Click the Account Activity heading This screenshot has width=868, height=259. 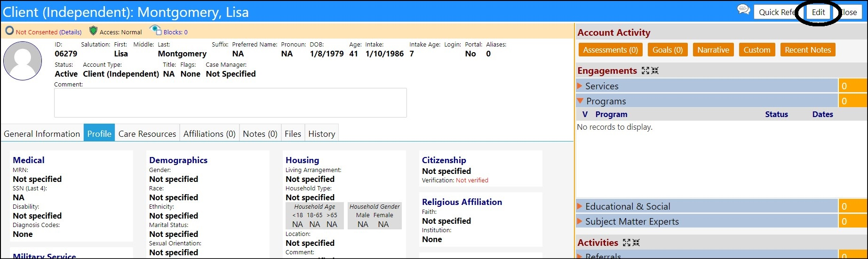[614, 32]
